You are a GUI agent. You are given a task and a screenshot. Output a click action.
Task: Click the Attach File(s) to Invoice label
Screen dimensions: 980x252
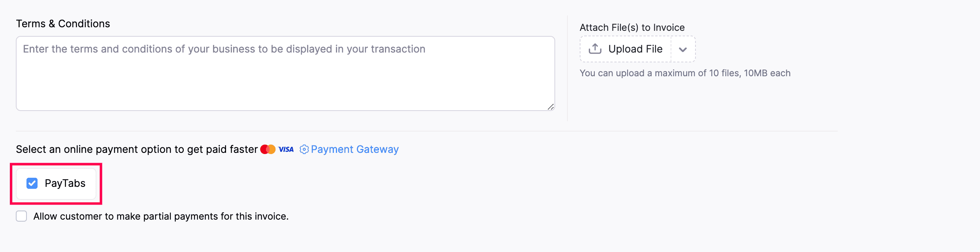(x=632, y=27)
